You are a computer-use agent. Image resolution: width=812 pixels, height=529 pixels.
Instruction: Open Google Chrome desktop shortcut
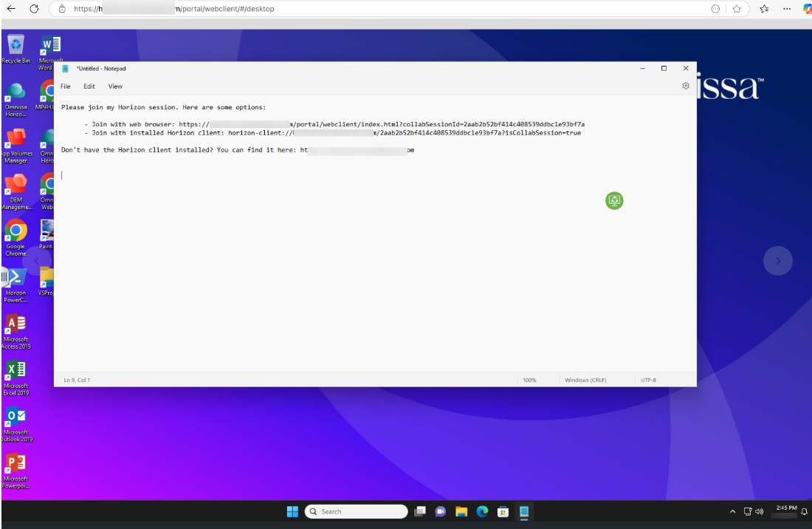point(16,231)
